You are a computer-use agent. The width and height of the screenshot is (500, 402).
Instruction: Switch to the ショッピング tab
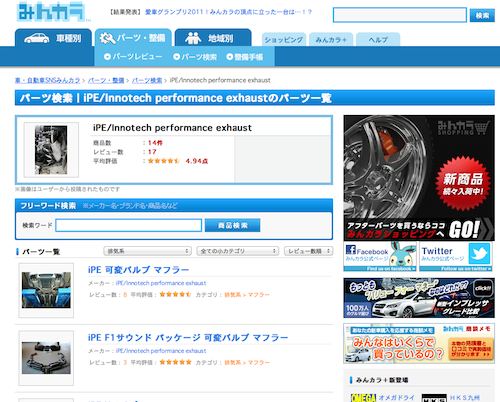click(x=284, y=40)
